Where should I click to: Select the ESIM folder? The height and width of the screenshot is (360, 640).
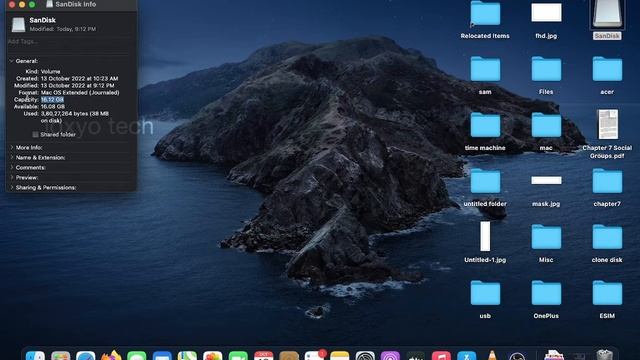coord(607,293)
